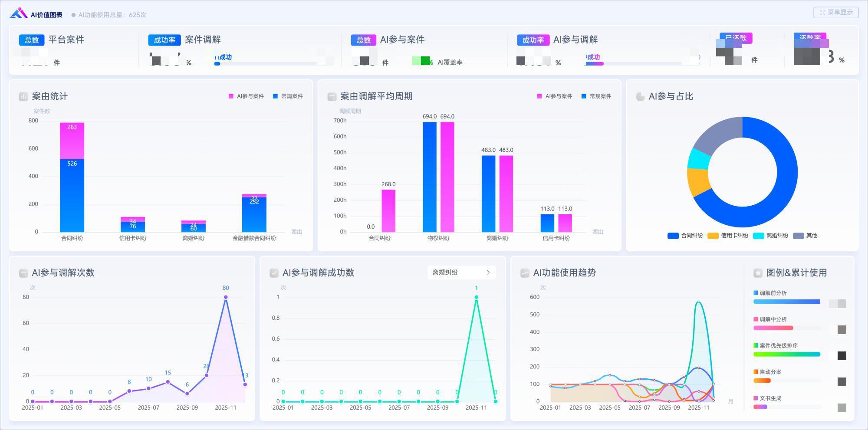Click the AI参与调解成功数 checkmark icon
868x430 pixels.
coord(274,273)
